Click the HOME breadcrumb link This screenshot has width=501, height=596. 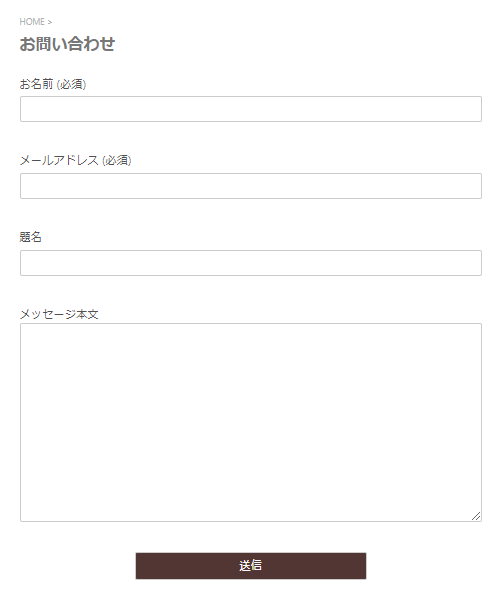tap(32, 22)
